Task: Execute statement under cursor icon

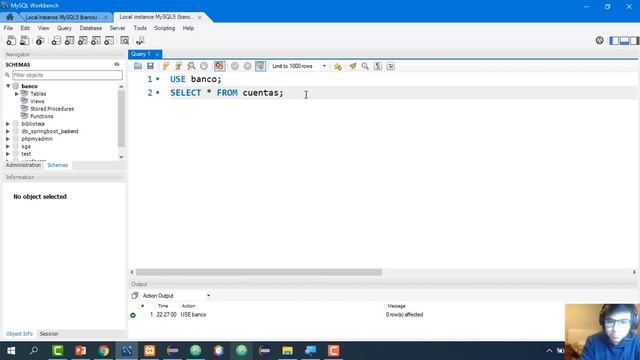Action: pos(178,66)
